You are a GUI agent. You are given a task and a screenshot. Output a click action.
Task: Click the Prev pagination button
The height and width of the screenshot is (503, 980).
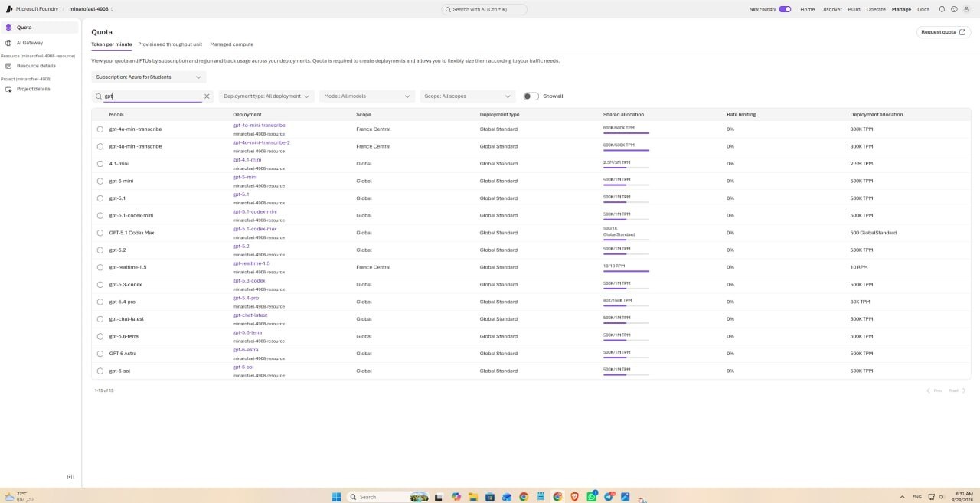point(935,390)
